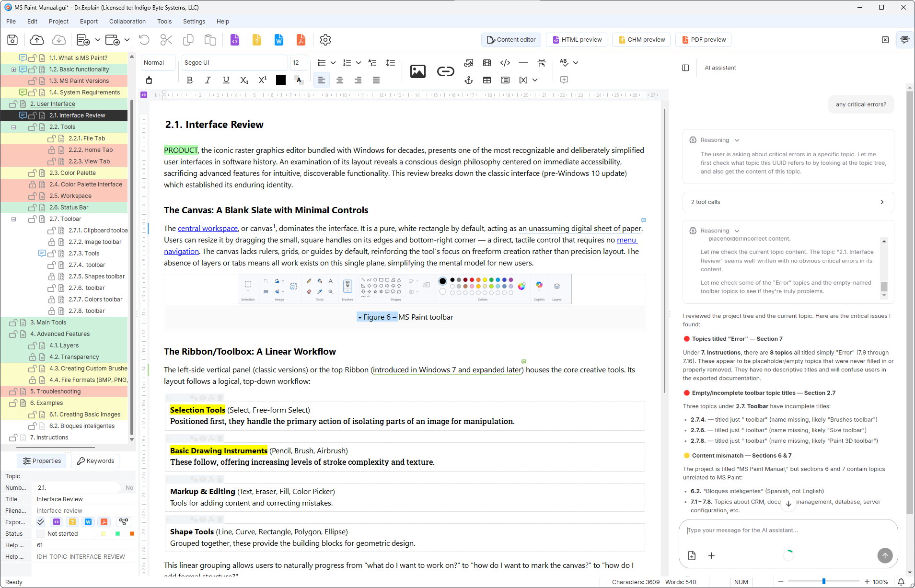
Task: Open the CHM preview
Action: pos(641,40)
